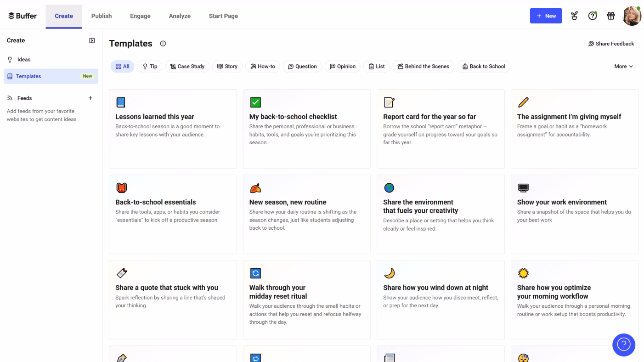Select the All filter chip
Screen dimensions: 644x362
122,67
